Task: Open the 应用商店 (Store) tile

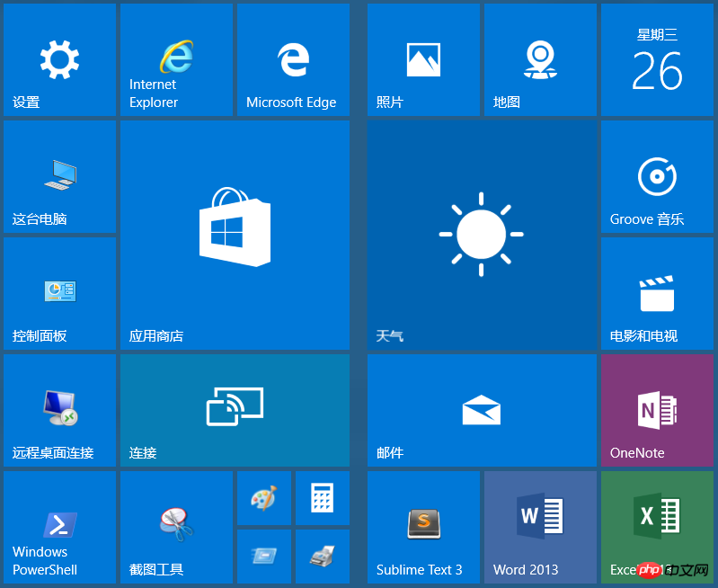Action: coord(235,235)
